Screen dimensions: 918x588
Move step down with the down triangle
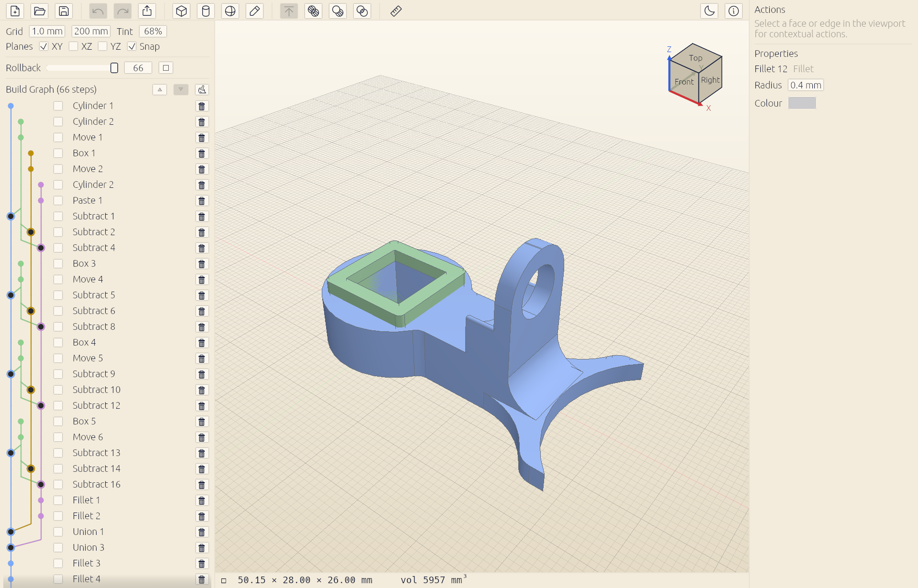coord(181,89)
